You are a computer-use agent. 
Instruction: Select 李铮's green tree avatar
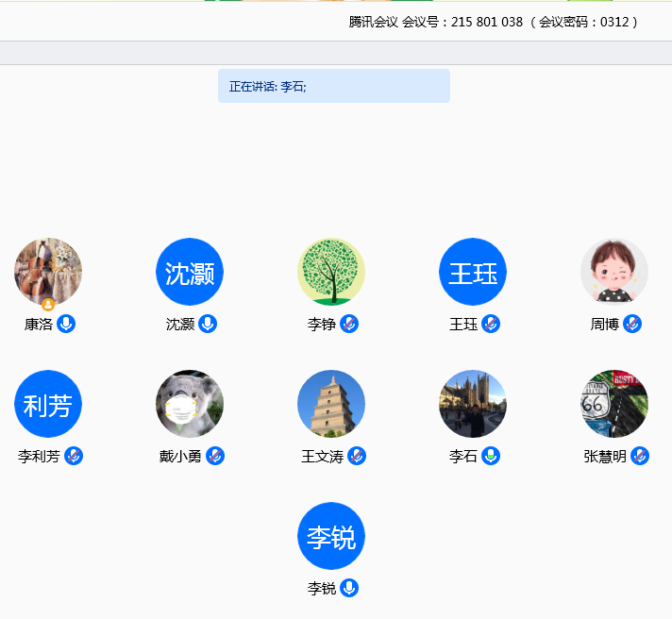coord(331,272)
